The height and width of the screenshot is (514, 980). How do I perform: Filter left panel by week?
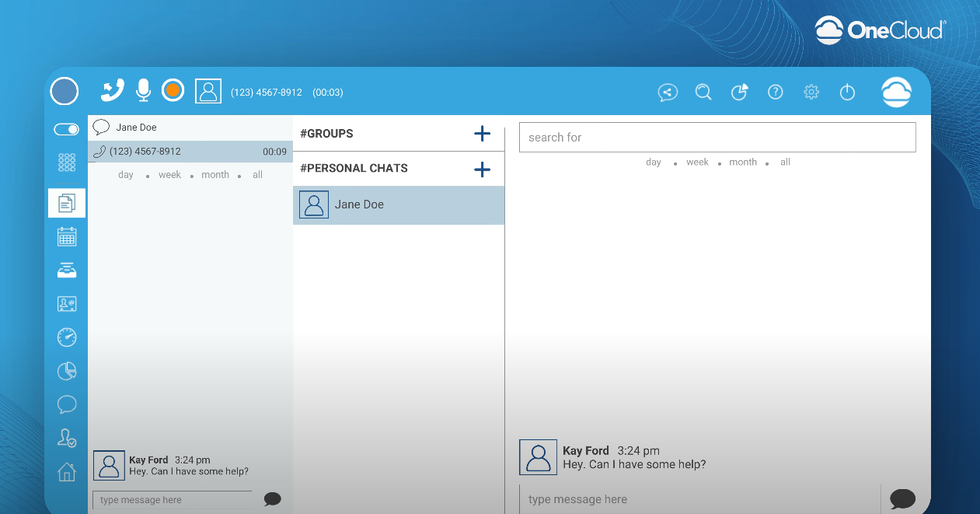click(169, 175)
